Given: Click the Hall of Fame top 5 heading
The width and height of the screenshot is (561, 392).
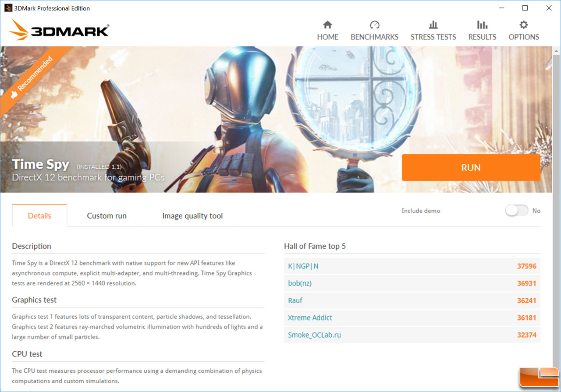Looking at the screenshot, I should [315, 246].
